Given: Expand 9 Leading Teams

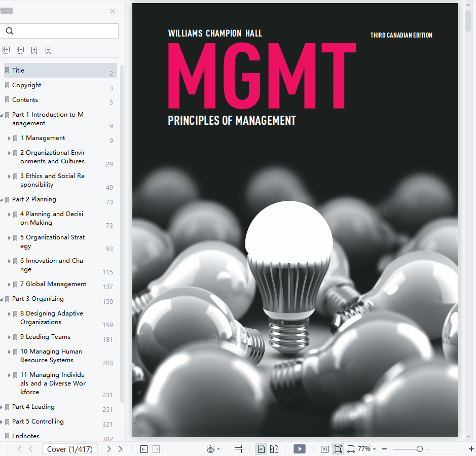Looking at the screenshot, I should [9, 337].
